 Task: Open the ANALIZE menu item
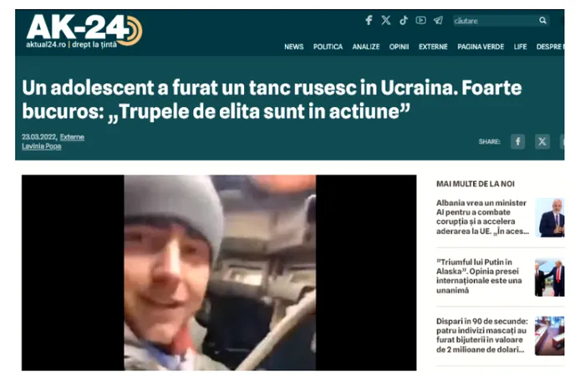[x=366, y=47]
